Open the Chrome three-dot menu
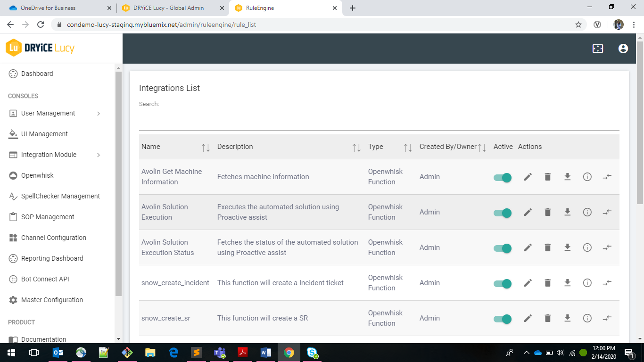The height and width of the screenshot is (362, 644). coord(634,25)
